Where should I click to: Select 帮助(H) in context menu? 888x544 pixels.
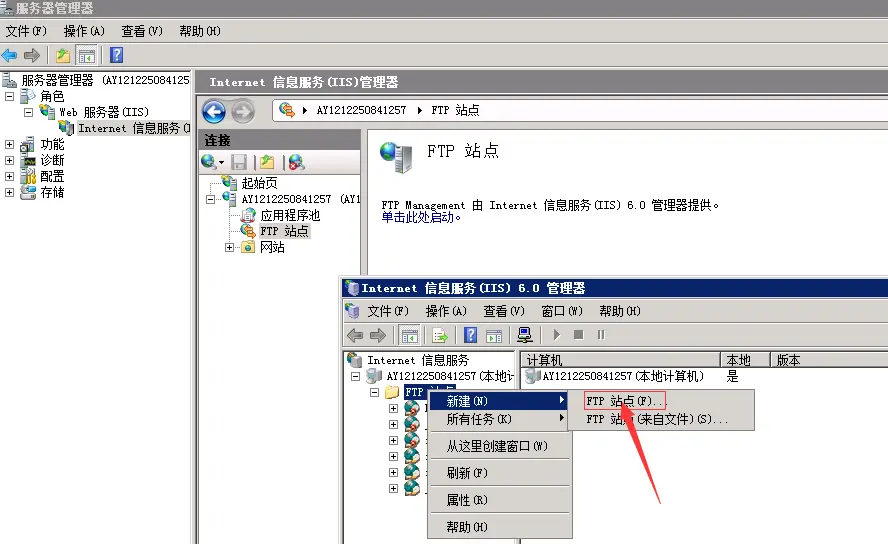pos(500,527)
